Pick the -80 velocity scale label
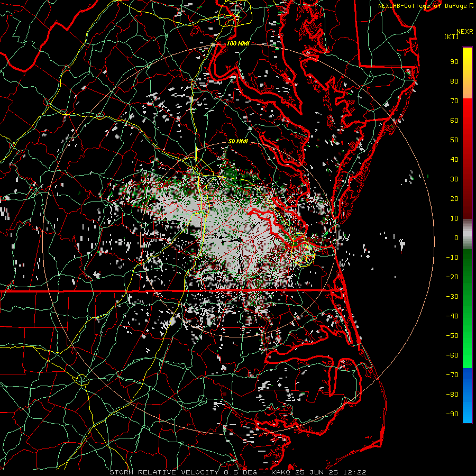Screen dimensions: 476x476 (x=452, y=395)
